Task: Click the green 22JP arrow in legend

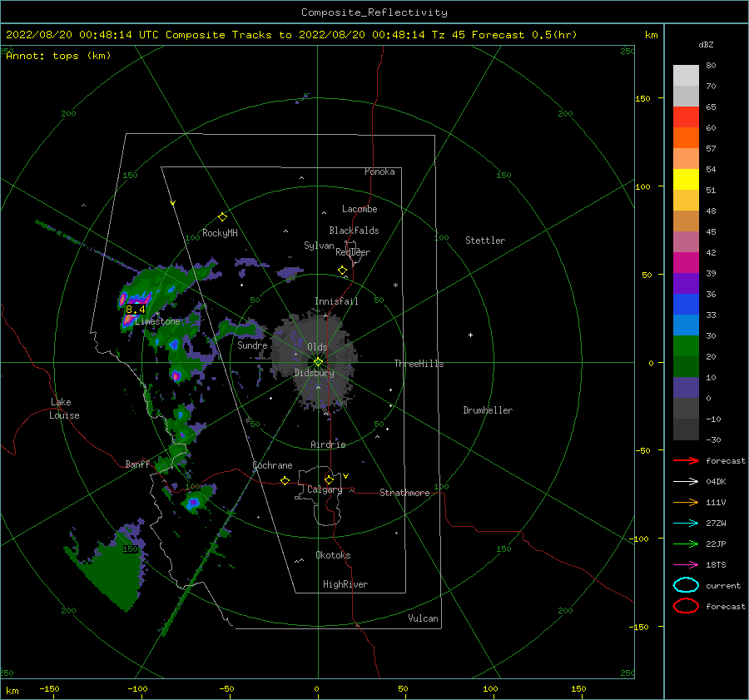Action: click(x=686, y=544)
